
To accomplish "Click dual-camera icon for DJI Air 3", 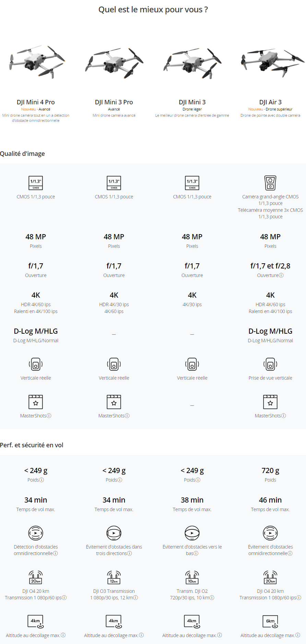I will pyautogui.click(x=270, y=183).
